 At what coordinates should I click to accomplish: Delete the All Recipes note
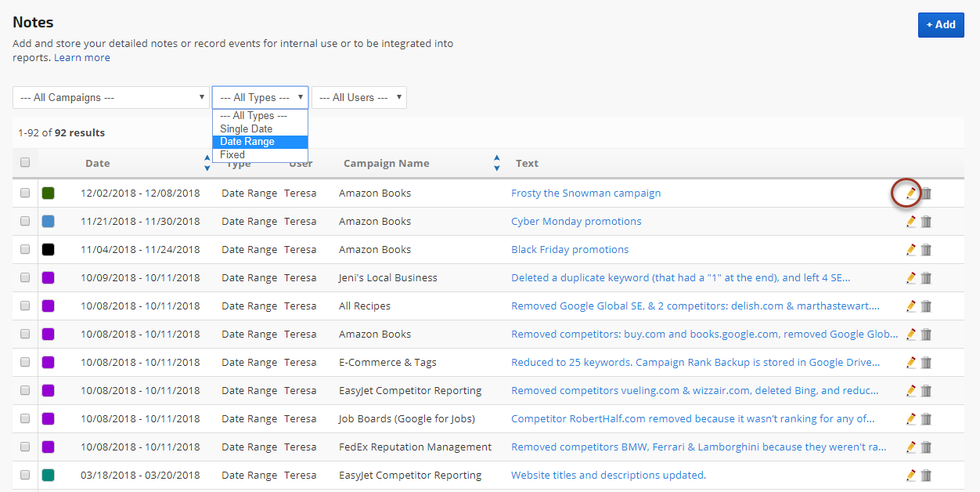pos(926,306)
